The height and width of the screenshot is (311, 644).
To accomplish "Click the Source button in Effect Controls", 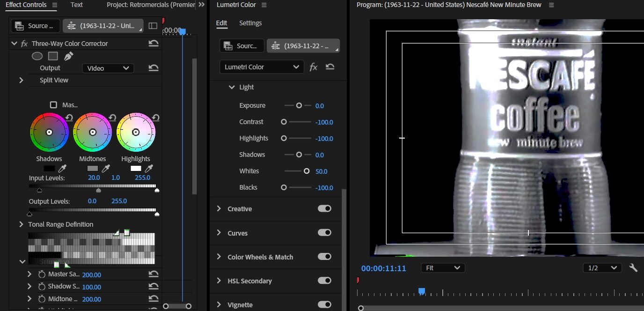I will point(36,26).
